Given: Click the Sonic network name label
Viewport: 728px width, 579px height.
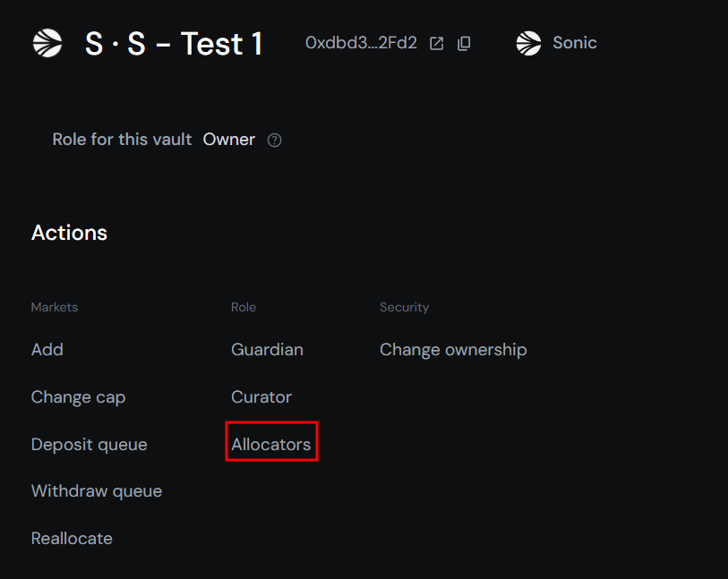Looking at the screenshot, I should coord(575,43).
